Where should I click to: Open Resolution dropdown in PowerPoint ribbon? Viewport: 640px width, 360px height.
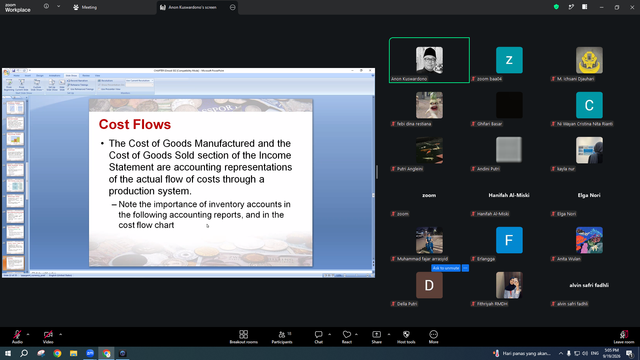click(139, 81)
